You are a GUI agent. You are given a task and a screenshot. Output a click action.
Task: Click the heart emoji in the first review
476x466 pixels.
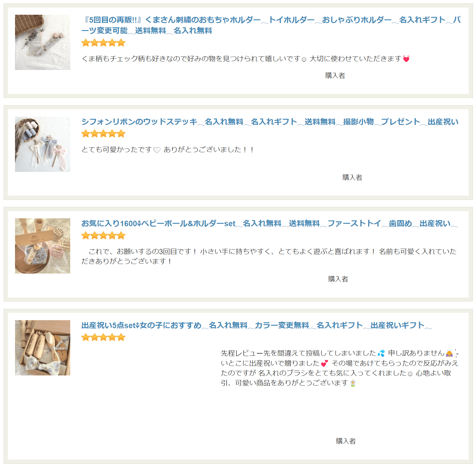(x=406, y=59)
